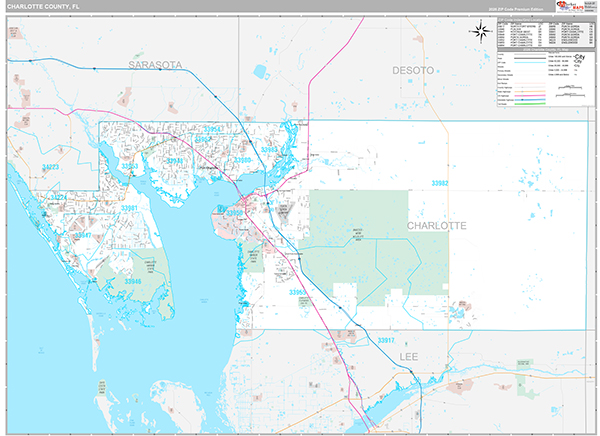Select the SARASOTA county label
Image resolution: width=600 pixels, height=436 pixels.
[x=155, y=65]
